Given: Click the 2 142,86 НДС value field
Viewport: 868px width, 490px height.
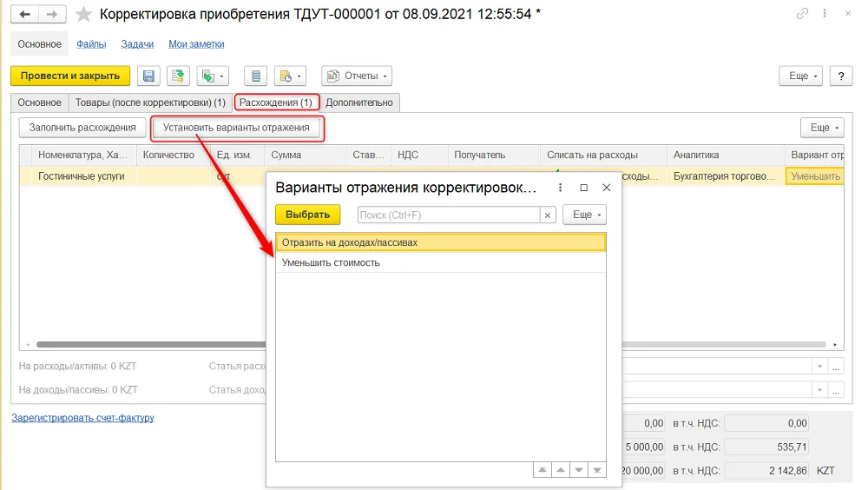Looking at the screenshot, I should coord(766,471).
